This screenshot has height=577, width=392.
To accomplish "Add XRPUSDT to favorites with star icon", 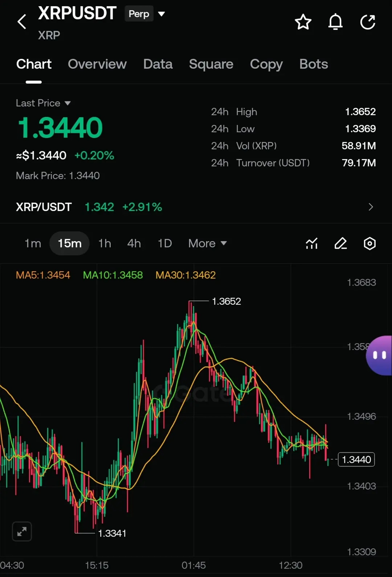I will [x=303, y=22].
